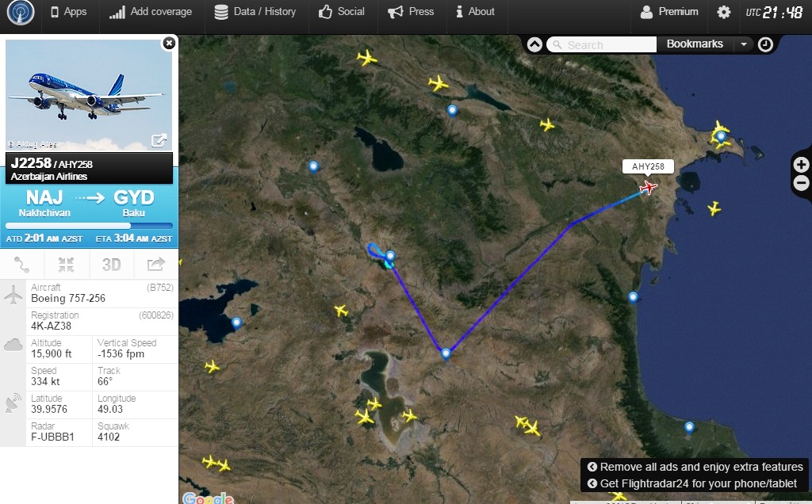Click the Search input field

[x=602, y=45]
